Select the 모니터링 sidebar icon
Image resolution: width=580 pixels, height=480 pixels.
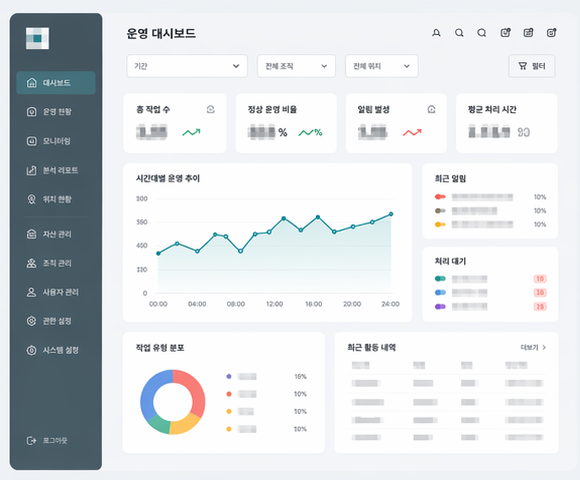coord(32,141)
